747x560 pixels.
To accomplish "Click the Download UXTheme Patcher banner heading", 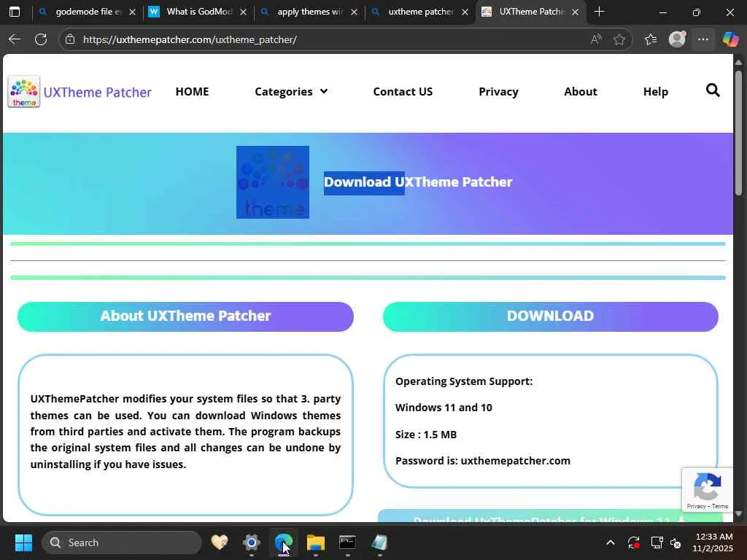I will pos(418,182).
